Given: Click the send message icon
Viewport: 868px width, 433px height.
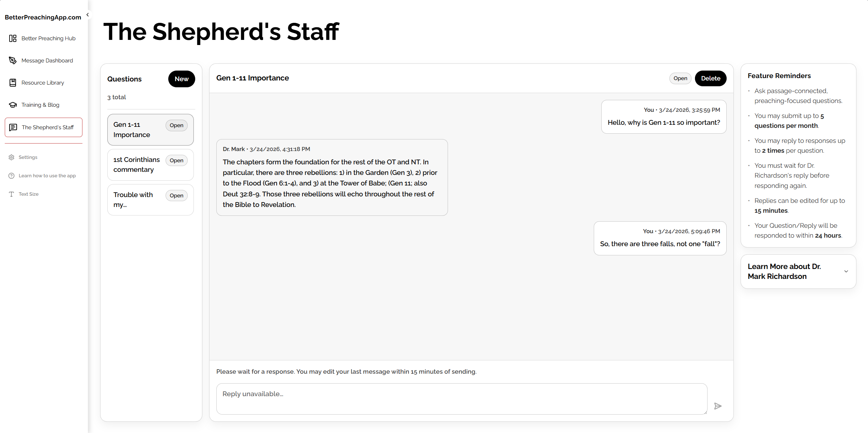Looking at the screenshot, I should coord(718,406).
